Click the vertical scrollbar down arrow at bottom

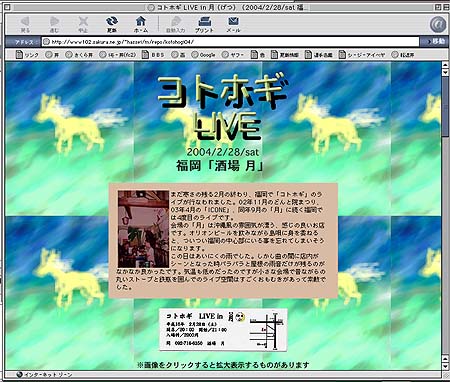(x=445, y=367)
